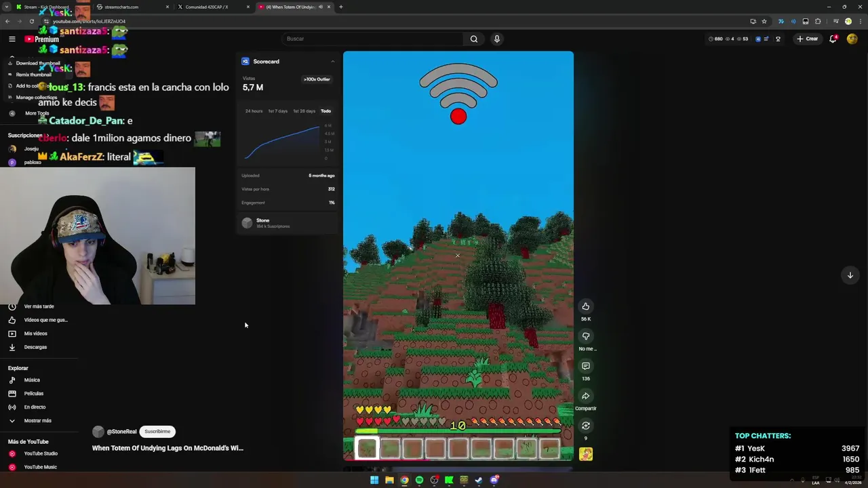Go to the YouTube Premium home logo
The width and height of the screenshot is (868, 488).
[x=42, y=39]
